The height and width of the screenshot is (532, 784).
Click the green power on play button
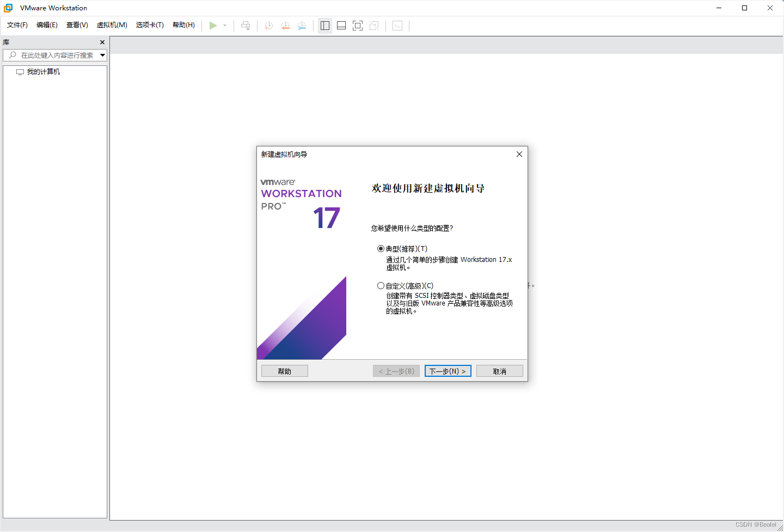coord(213,26)
